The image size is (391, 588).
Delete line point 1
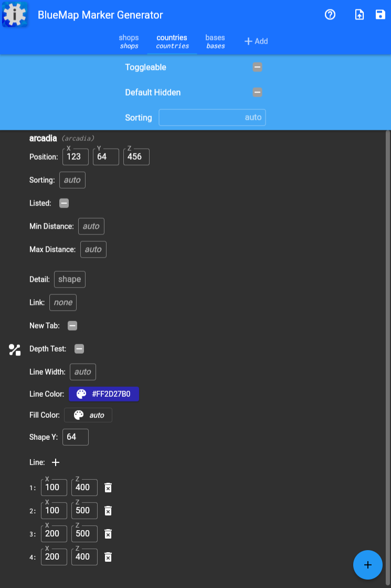[108, 488]
